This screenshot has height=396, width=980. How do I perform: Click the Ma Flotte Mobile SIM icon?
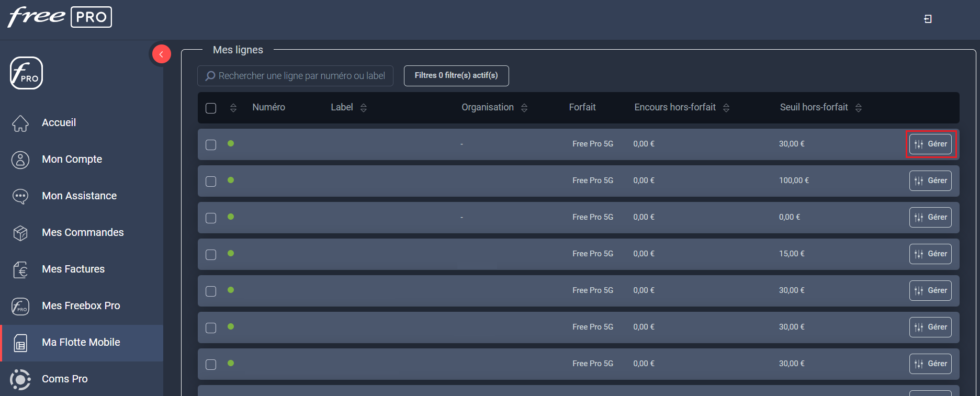[20, 343]
